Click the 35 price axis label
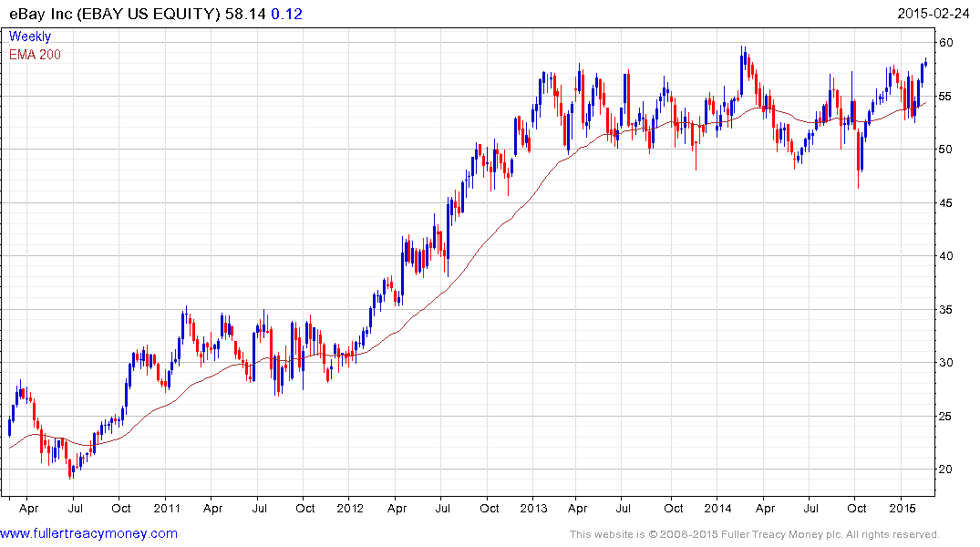The width and height of the screenshot is (980, 547). click(945, 309)
